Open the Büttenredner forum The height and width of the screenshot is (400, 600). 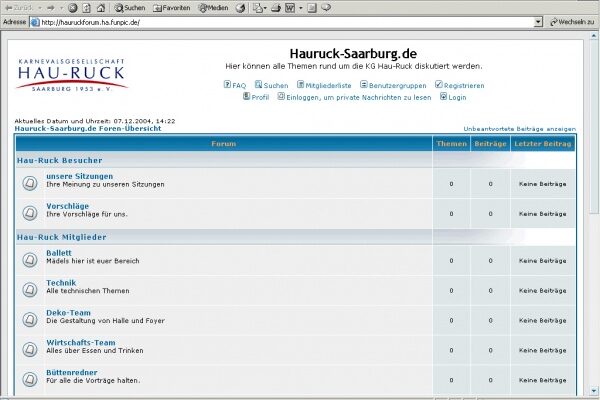(x=72, y=372)
